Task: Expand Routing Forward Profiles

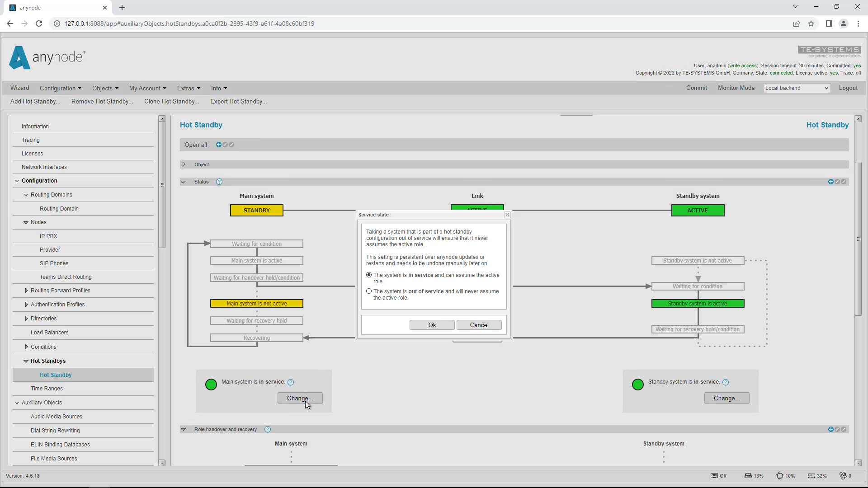Action: [x=26, y=291]
